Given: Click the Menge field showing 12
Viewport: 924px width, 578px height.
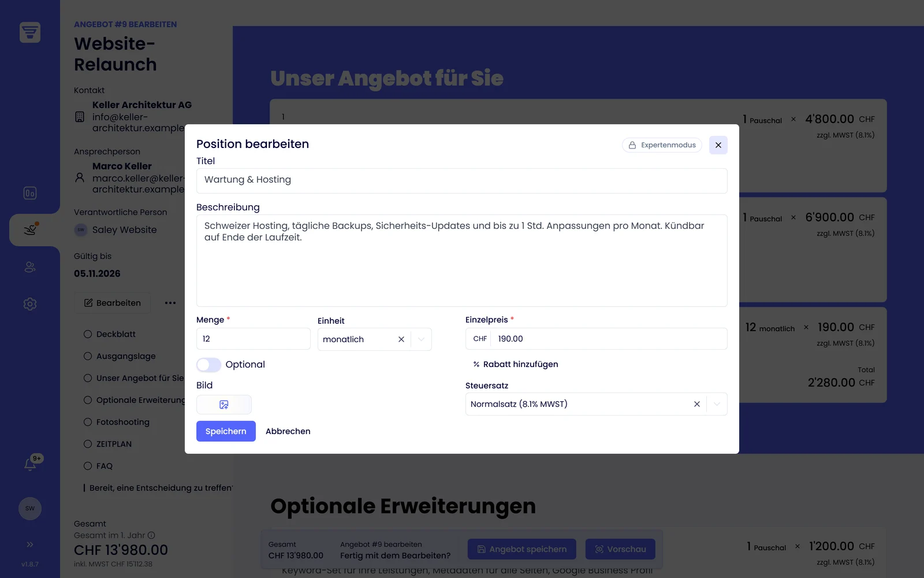Looking at the screenshot, I should pos(253,339).
